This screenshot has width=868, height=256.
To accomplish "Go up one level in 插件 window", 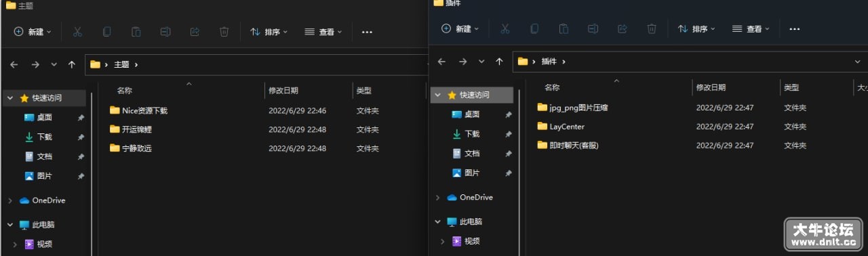I will point(500,61).
